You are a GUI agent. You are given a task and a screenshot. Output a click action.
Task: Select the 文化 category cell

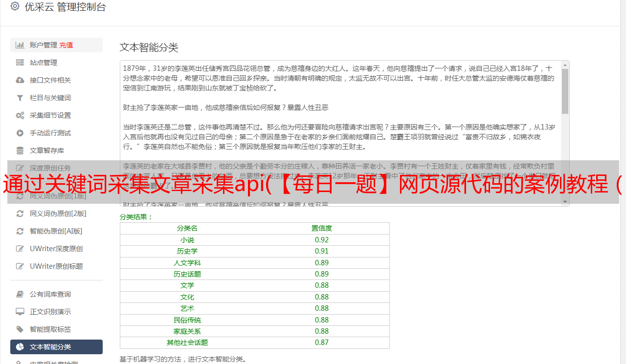[187, 297]
